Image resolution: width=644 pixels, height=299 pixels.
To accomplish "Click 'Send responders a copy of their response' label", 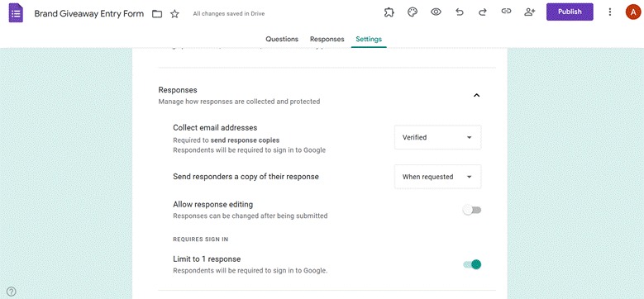I will [246, 177].
